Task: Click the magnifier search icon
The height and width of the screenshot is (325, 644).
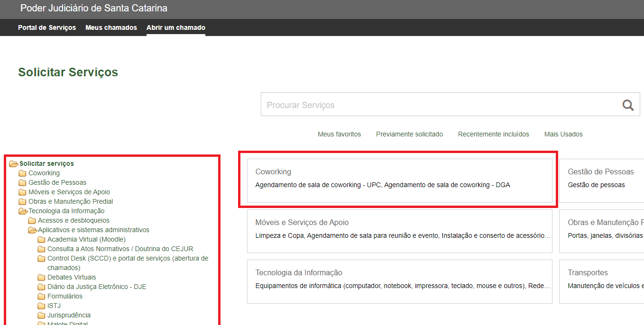Action: point(628,105)
